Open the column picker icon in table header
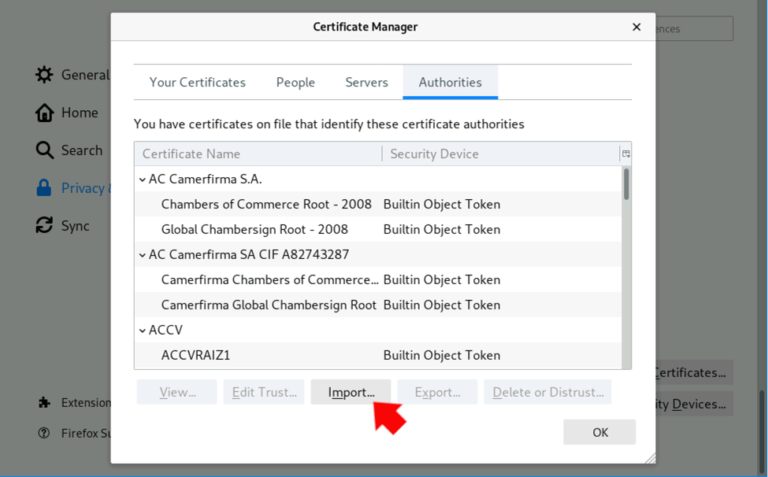 (625, 154)
